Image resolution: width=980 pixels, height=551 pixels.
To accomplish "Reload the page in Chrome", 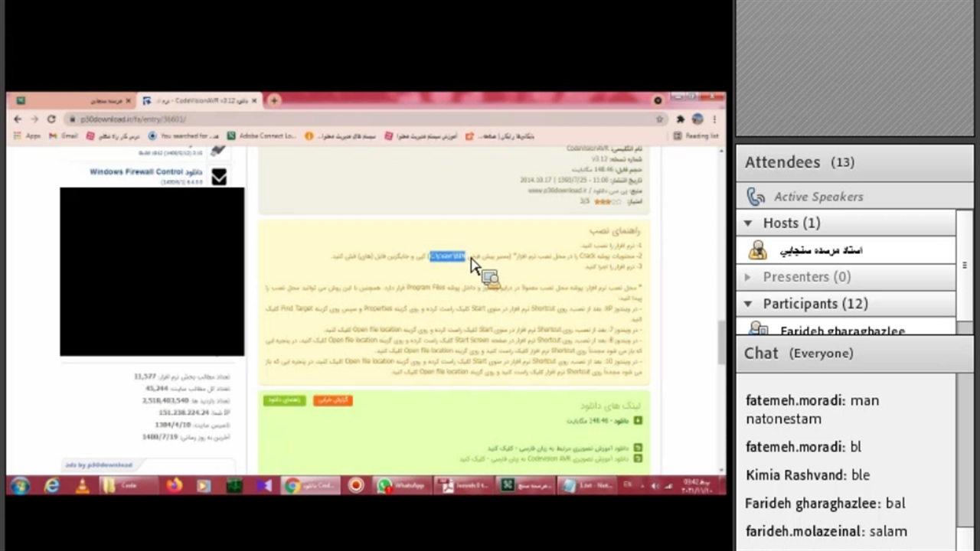I will point(51,119).
